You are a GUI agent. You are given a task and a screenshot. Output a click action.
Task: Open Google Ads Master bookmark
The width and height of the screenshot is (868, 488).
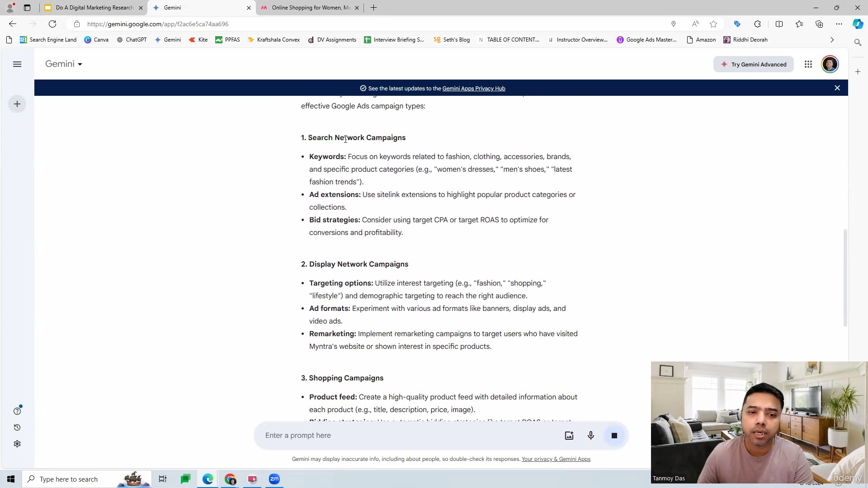646,40
